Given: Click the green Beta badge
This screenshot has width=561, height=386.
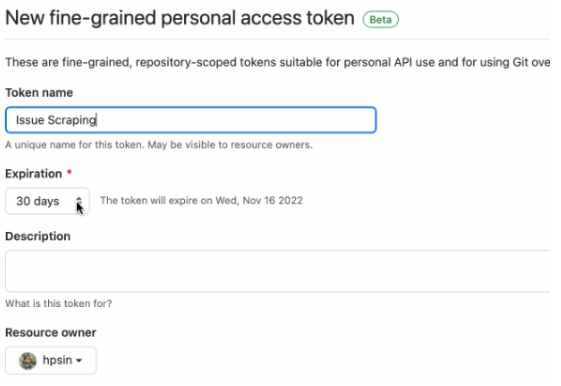Looking at the screenshot, I should (x=381, y=19).
